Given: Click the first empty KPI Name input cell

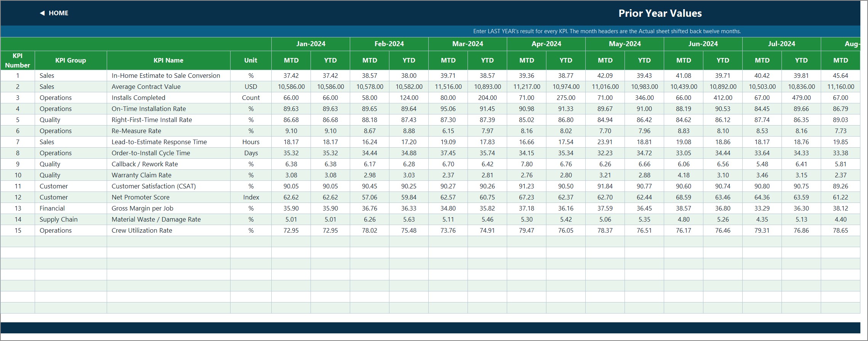Looking at the screenshot, I should coord(168,241).
